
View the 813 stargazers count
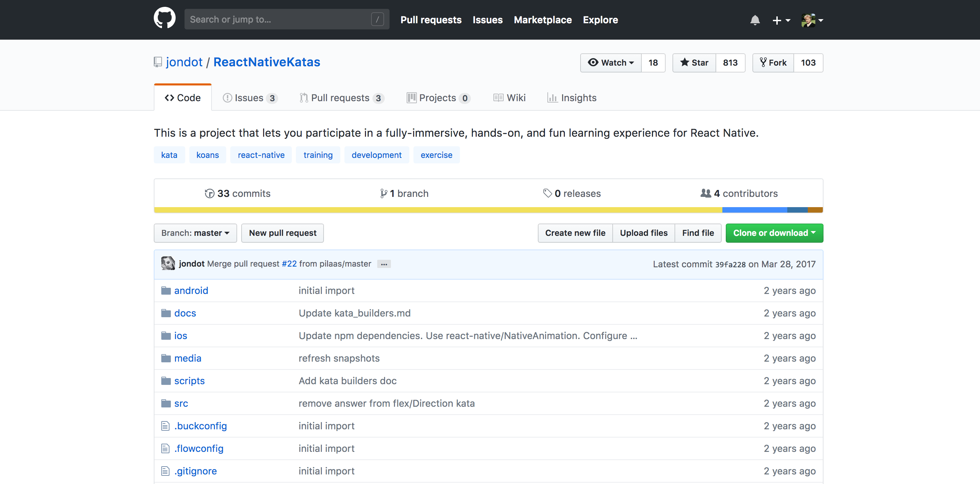730,63
